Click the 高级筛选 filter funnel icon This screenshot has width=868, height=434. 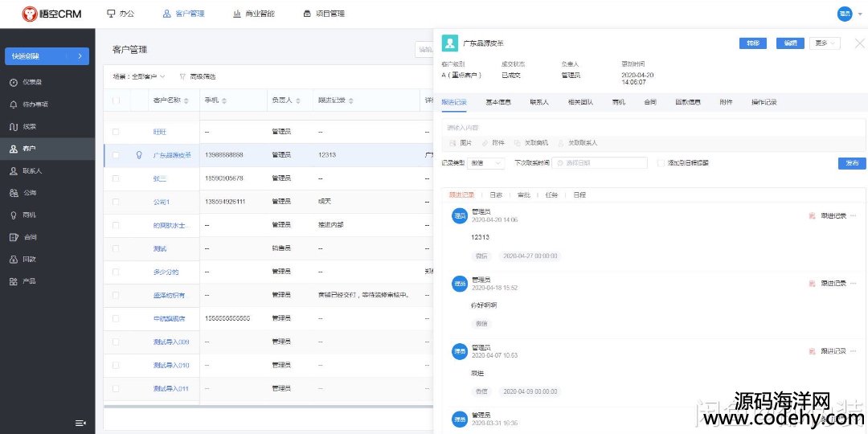click(182, 76)
